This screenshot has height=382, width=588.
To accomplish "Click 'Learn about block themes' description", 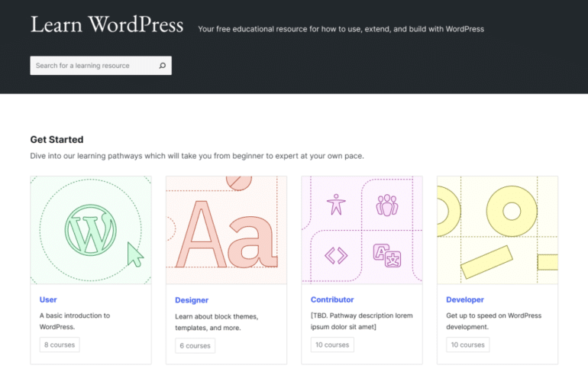I will [216, 322].
